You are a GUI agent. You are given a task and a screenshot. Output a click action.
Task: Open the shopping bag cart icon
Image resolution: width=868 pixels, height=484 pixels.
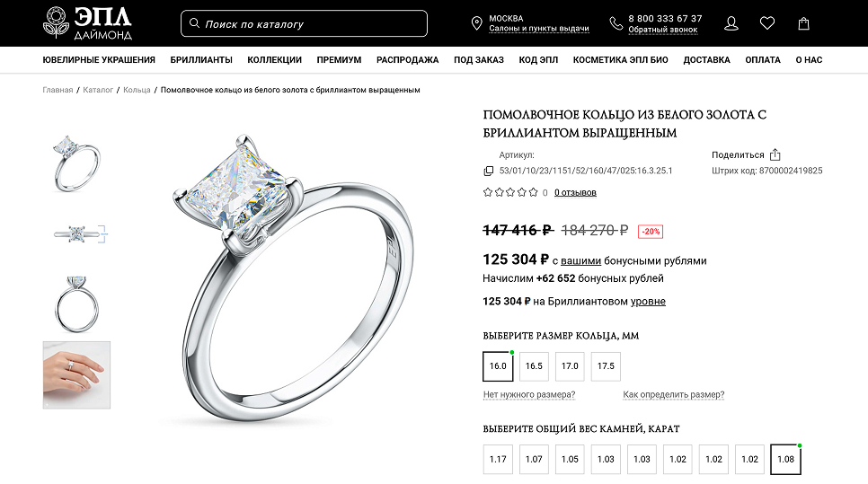click(804, 23)
